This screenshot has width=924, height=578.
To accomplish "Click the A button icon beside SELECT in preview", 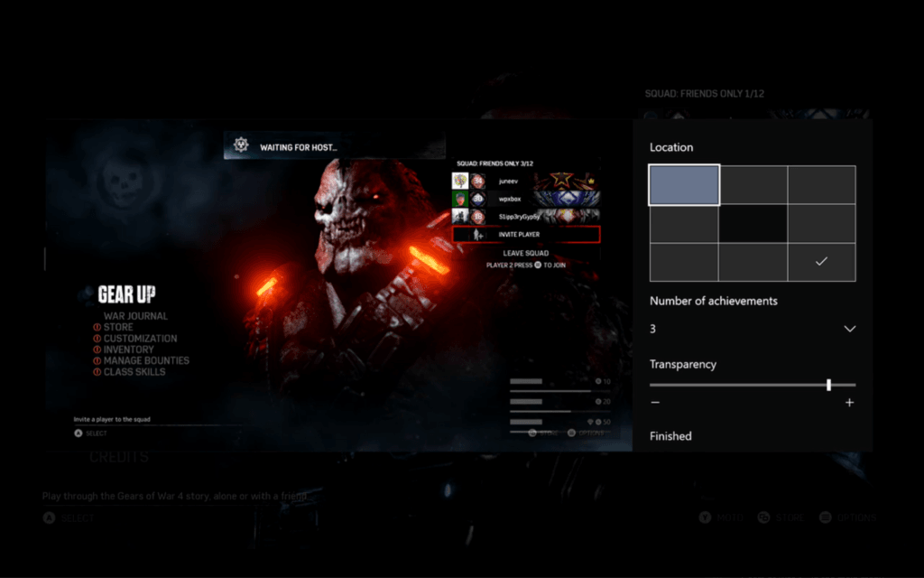I will pos(78,433).
